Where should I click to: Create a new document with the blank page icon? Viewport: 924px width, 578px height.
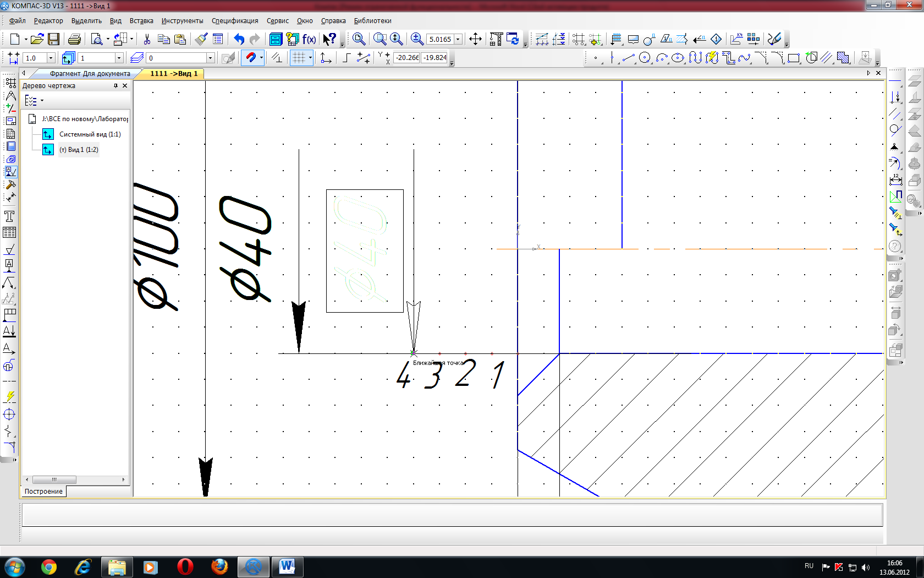pyautogui.click(x=15, y=39)
